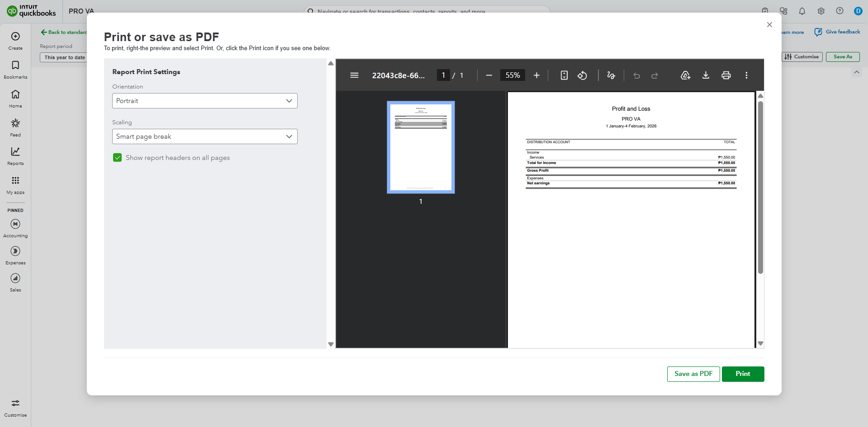Screen dimensions: 868x427
Task: Click the Customise report button
Action: [802, 57]
